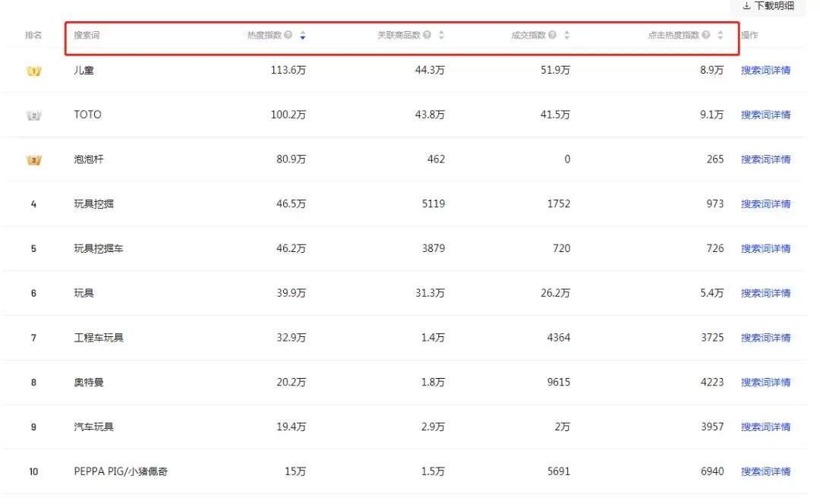Sort table by 成交指数 arrows
820x504 pixels.
[x=566, y=35]
